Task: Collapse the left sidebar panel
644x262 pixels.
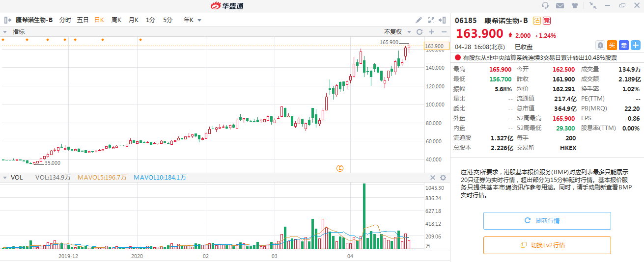Action: [x=8, y=20]
